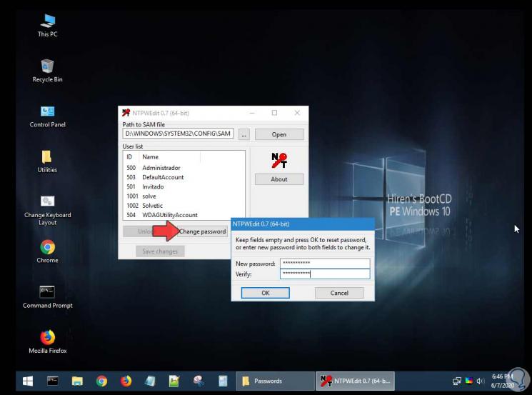Screen dimensions: 532x395
Task: Click the Open button for SAM file
Action: click(279, 134)
